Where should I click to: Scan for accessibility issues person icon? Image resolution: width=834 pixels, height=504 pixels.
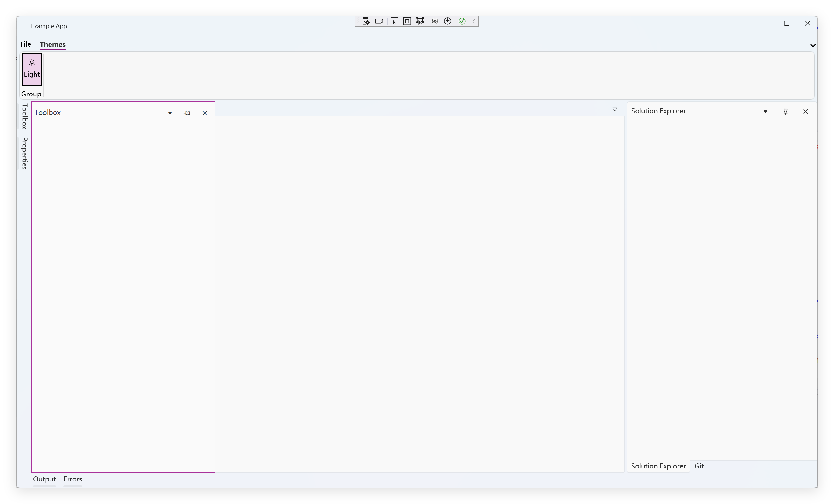pyautogui.click(x=447, y=21)
